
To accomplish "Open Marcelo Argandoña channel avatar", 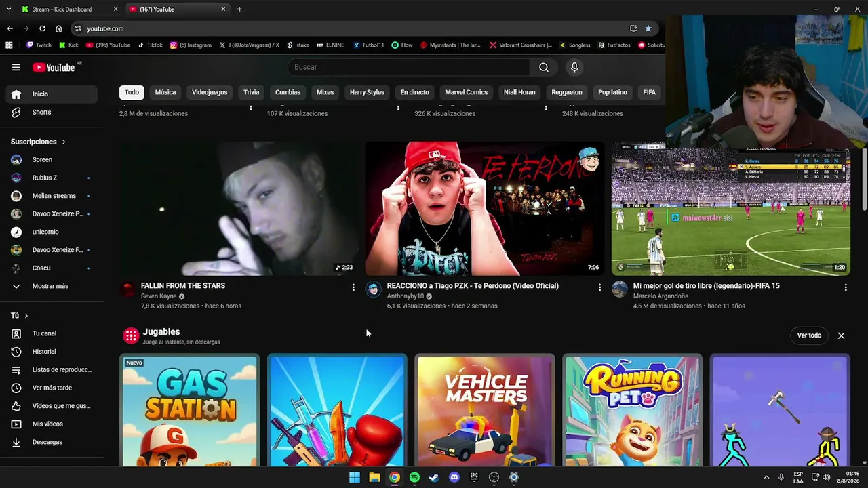I will click(x=620, y=290).
